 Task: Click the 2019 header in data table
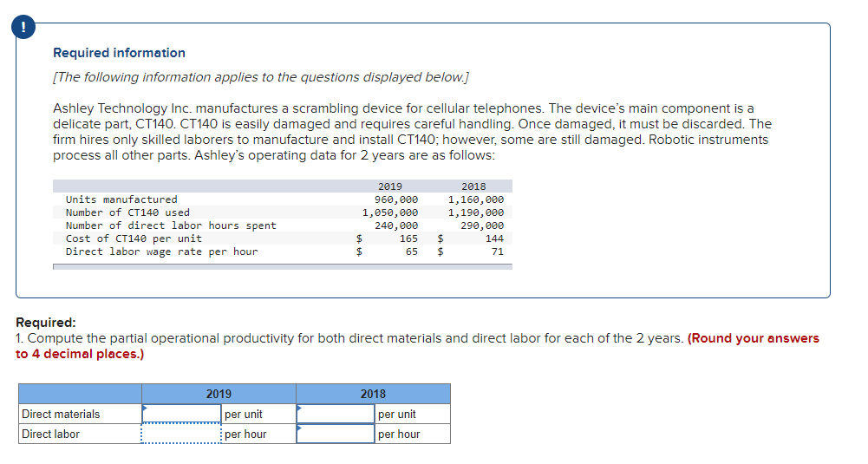tap(390, 186)
